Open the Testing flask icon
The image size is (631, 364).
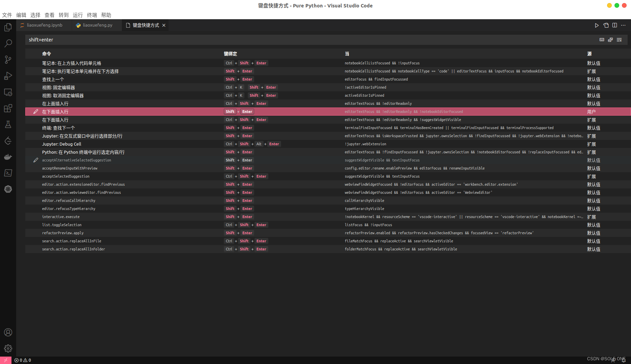(8, 124)
